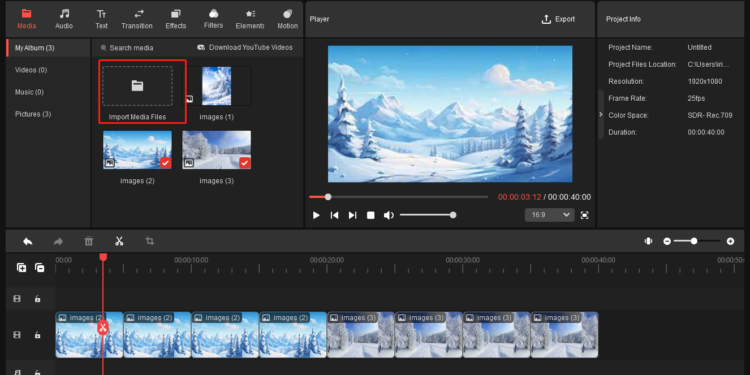Open the Media tab
Screen dimensions: 750x375
[26, 19]
